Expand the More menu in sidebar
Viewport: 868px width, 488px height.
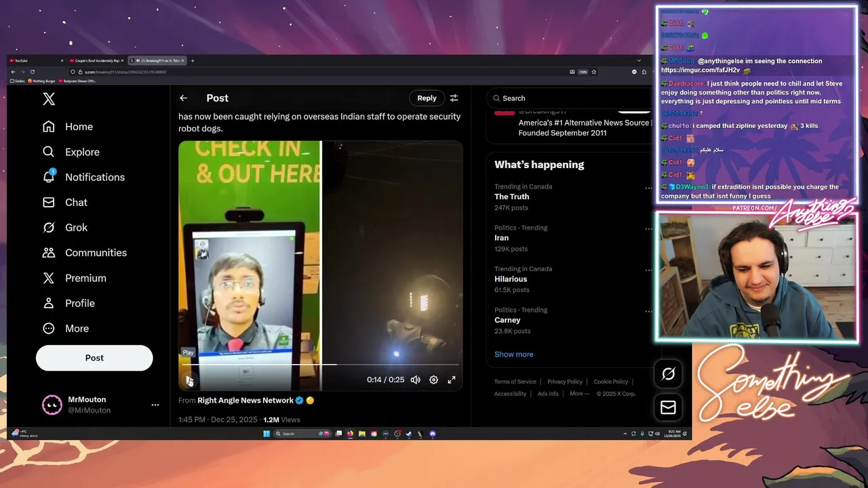click(66, 328)
